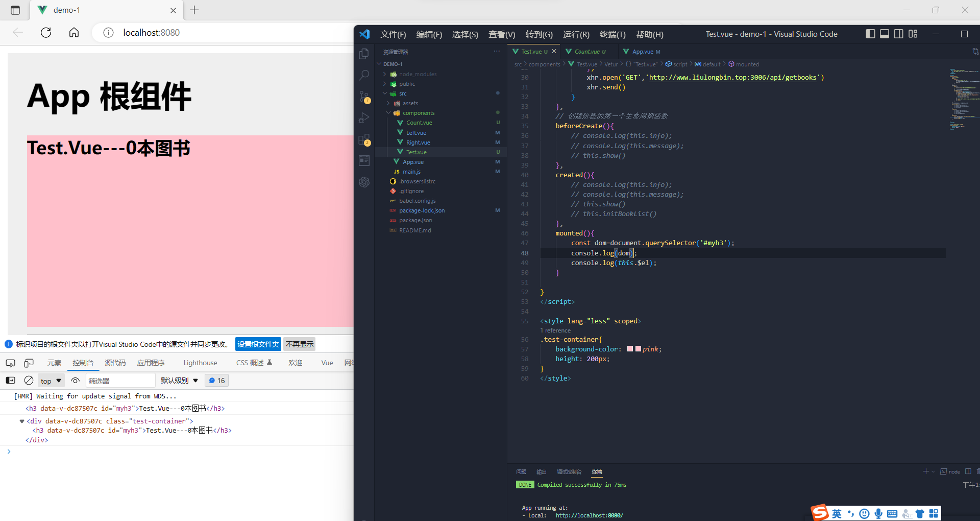Open the VS Code Explorer view icon
Screen dimensions: 980x521
click(x=364, y=54)
